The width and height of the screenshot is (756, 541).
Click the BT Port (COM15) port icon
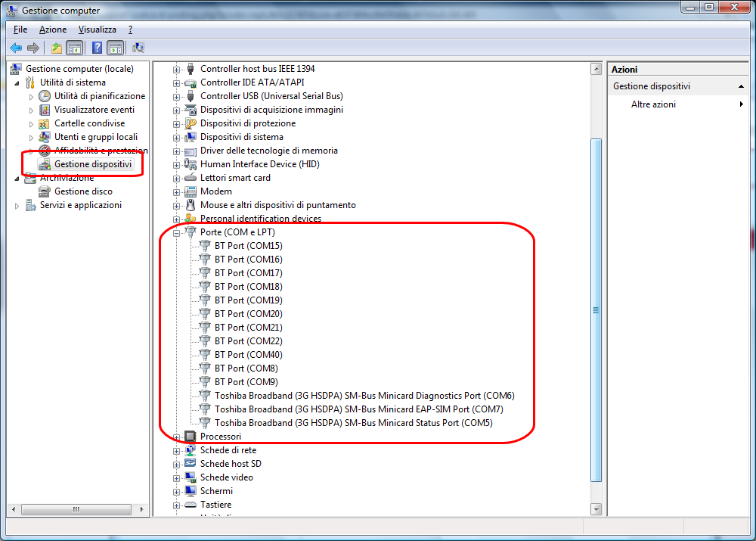(x=205, y=246)
